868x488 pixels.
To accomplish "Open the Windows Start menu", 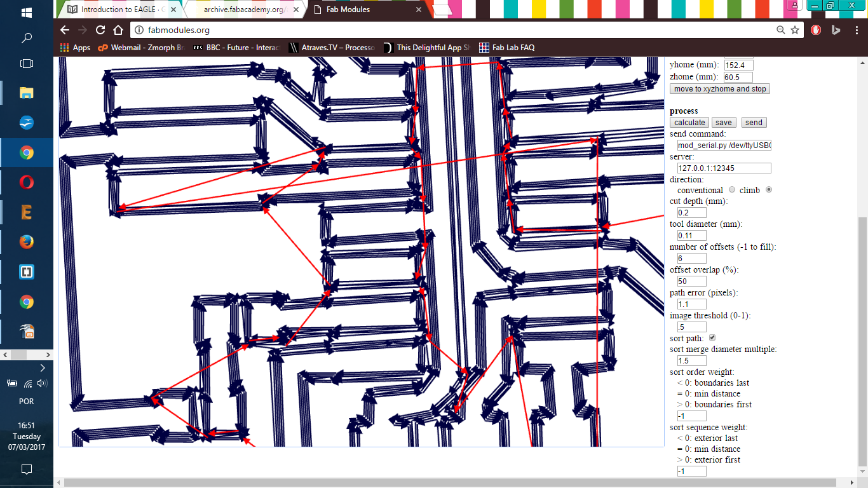I will 27,13.
